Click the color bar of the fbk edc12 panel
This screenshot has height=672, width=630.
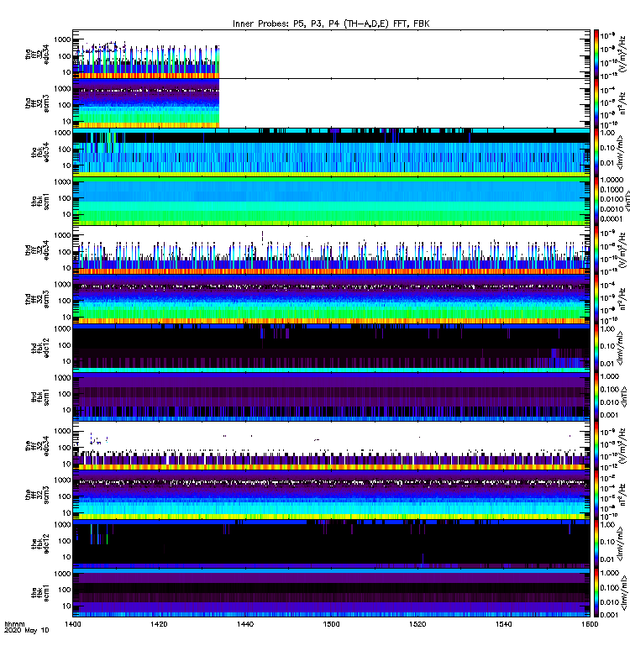pyautogui.click(x=596, y=543)
